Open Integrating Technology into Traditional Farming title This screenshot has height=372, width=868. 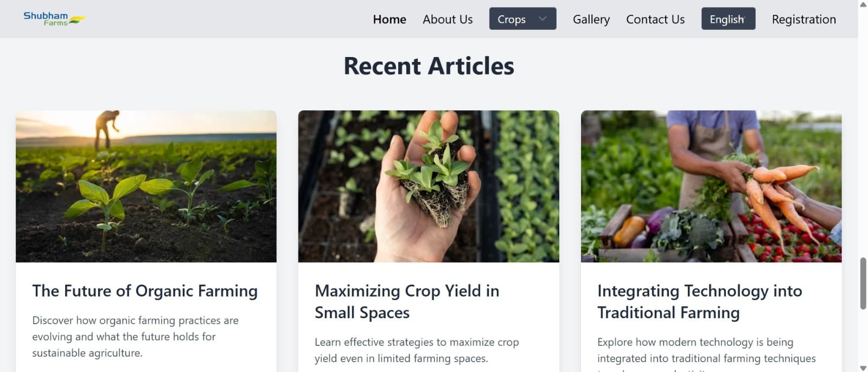[699, 301]
